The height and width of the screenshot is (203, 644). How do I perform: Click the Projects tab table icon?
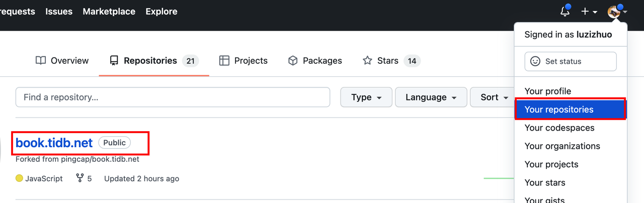[224, 61]
